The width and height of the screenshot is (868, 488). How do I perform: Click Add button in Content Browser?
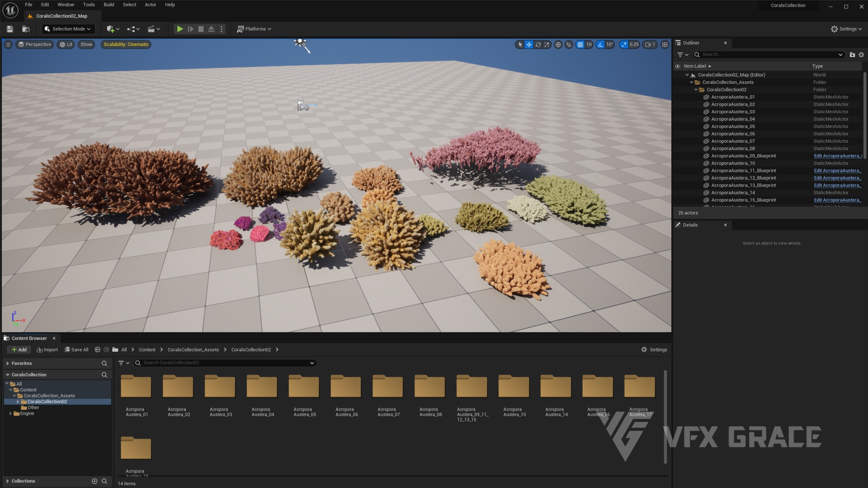click(x=19, y=350)
